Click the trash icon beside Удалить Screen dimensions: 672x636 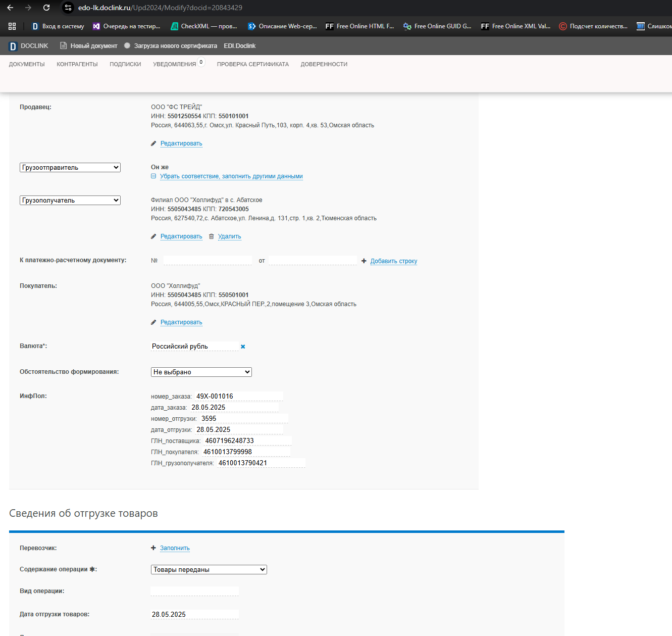point(212,236)
